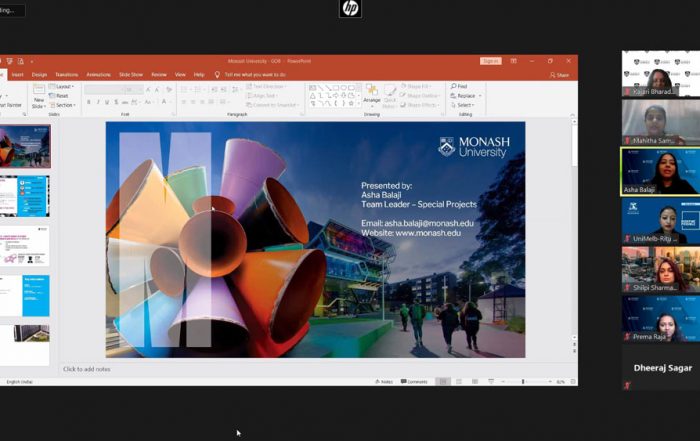Open the Layout dropdown
The width and height of the screenshot is (700, 441).
pos(62,87)
